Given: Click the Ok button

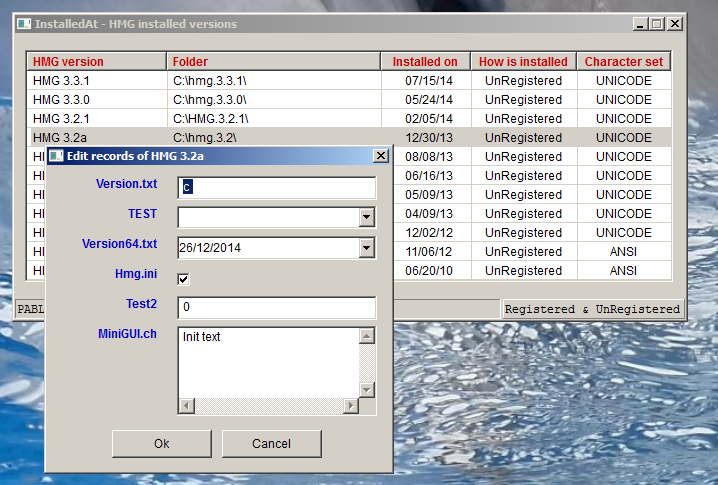Looking at the screenshot, I should click(162, 443).
